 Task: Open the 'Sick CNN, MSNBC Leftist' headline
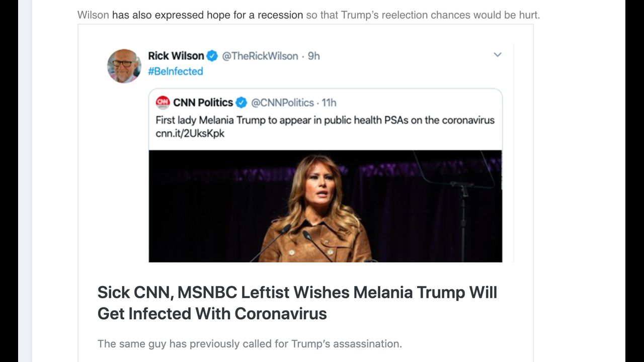click(297, 303)
